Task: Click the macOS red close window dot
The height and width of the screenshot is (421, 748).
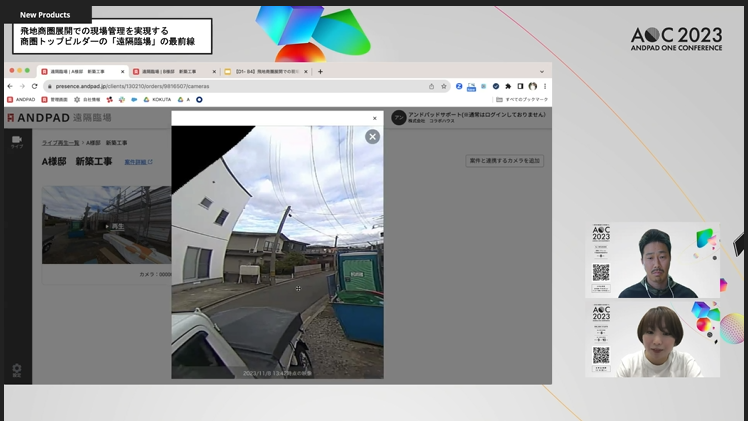Action: pyautogui.click(x=12, y=71)
